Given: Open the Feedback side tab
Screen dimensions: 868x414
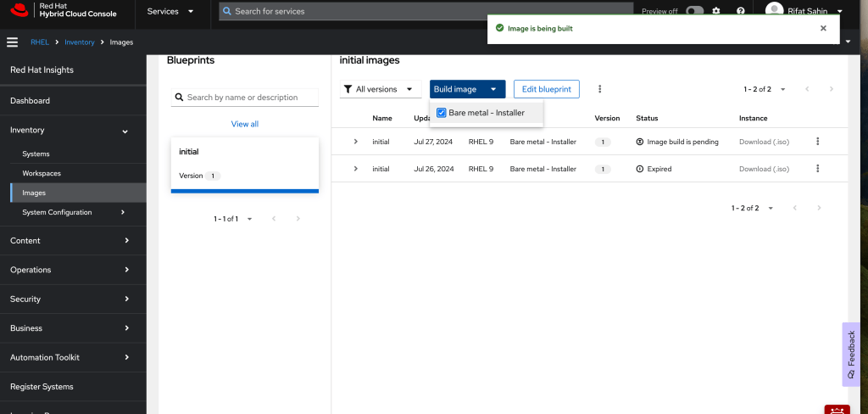Looking at the screenshot, I should 851,355.
